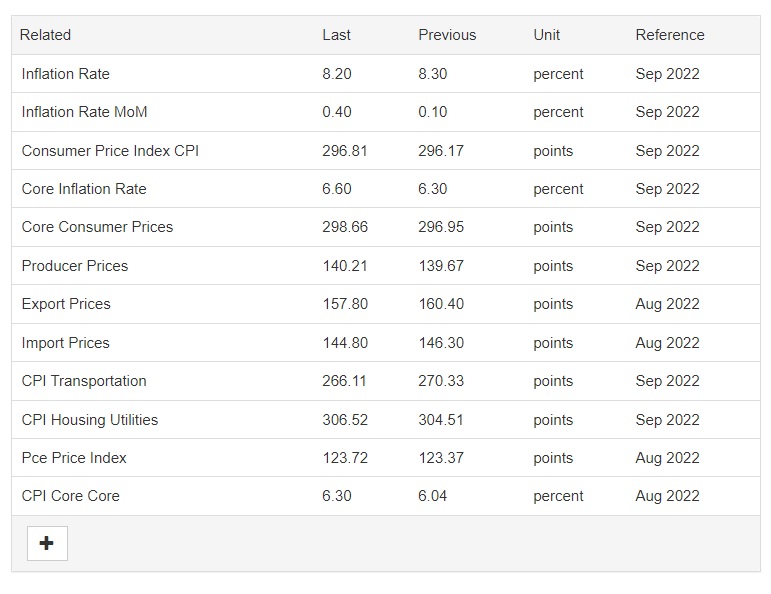Open the Export Prices link

pyautogui.click(x=66, y=304)
